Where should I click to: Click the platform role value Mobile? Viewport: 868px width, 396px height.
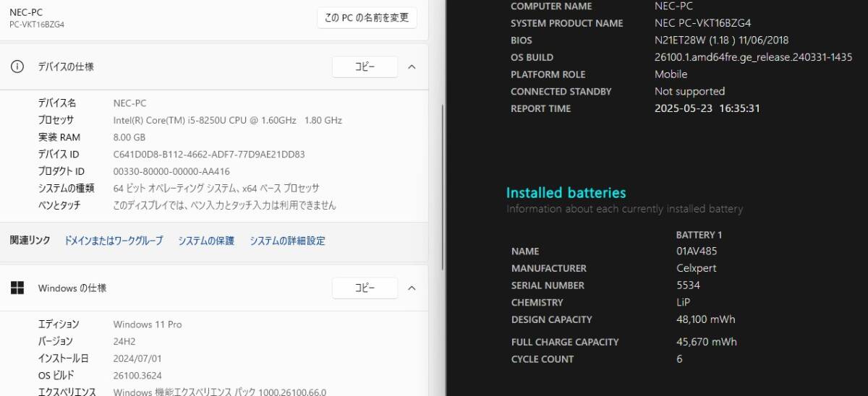click(x=671, y=74)
